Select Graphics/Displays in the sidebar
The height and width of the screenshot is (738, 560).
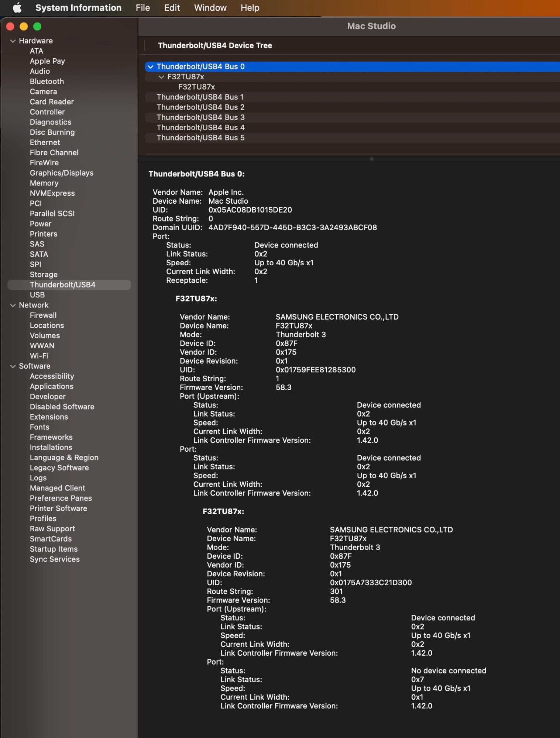pos(62,173)
